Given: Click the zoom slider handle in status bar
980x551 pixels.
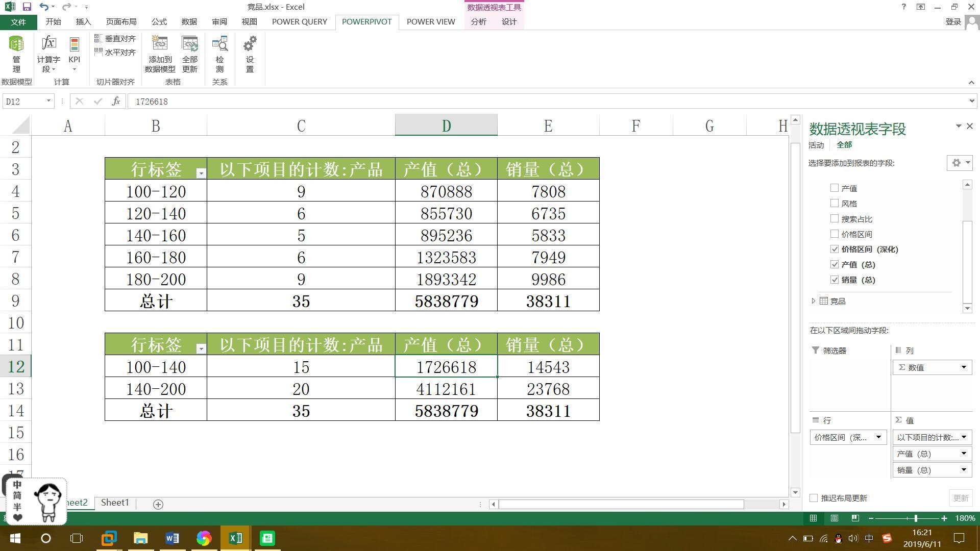Looking at the screenshot, I should (916, 518).
